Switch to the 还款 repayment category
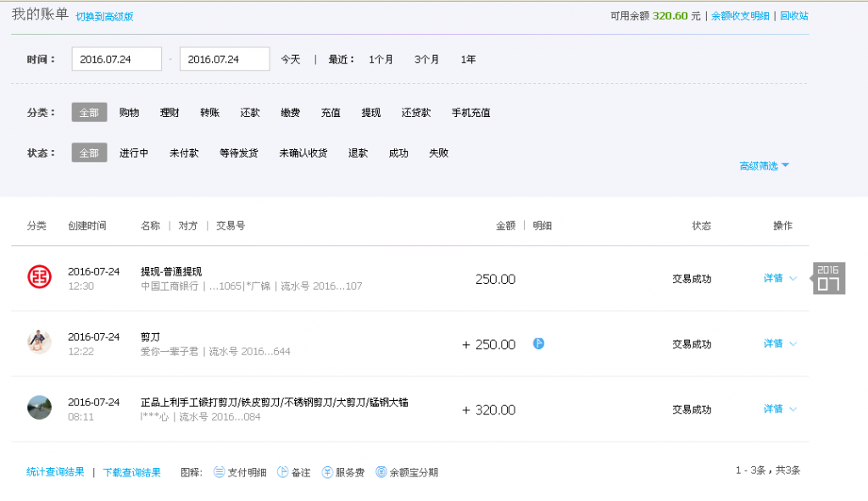 tap(251, 111)
